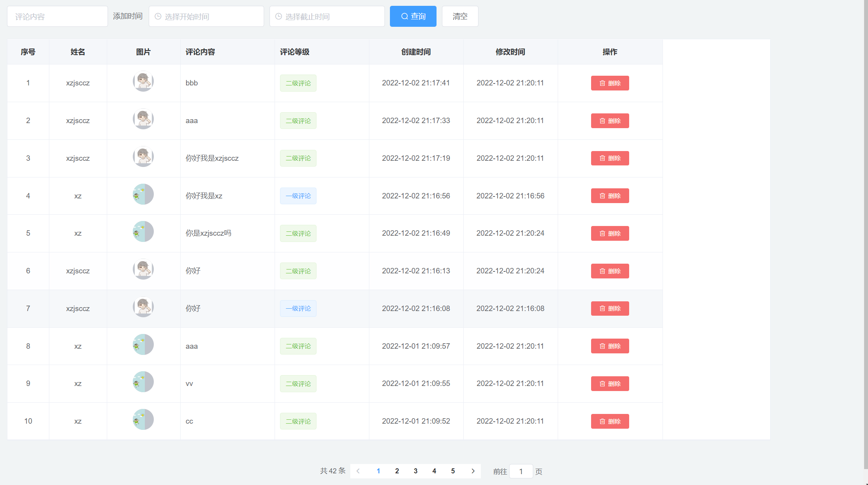Delete row 7 comment '你好'
Image resolution: width=868 pixels, height=485 pixels.
(610, 308)
